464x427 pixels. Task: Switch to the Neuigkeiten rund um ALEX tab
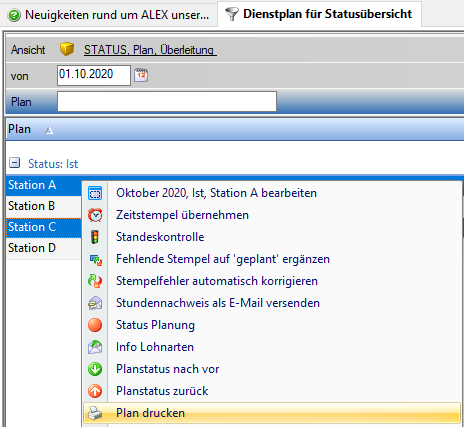click(x=109, y=15)
